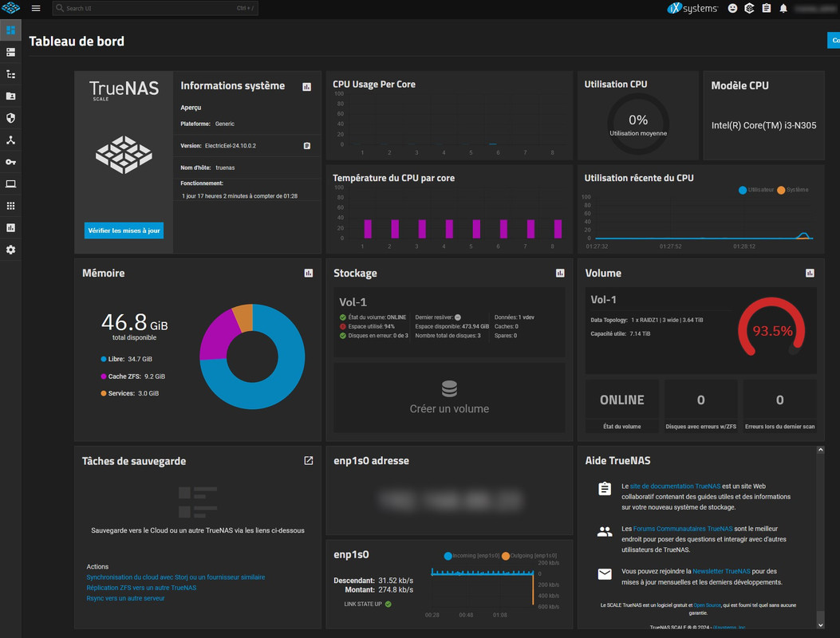
Task: Open the Network sidebar icon
Action: [10, 140]
